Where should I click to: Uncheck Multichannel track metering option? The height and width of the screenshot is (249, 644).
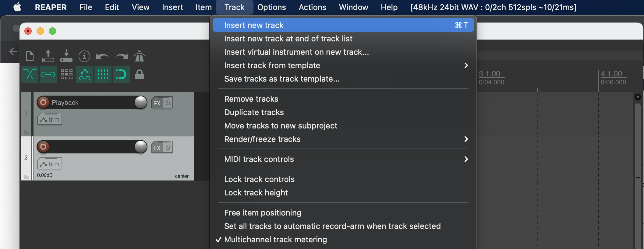tap(275, 240)
